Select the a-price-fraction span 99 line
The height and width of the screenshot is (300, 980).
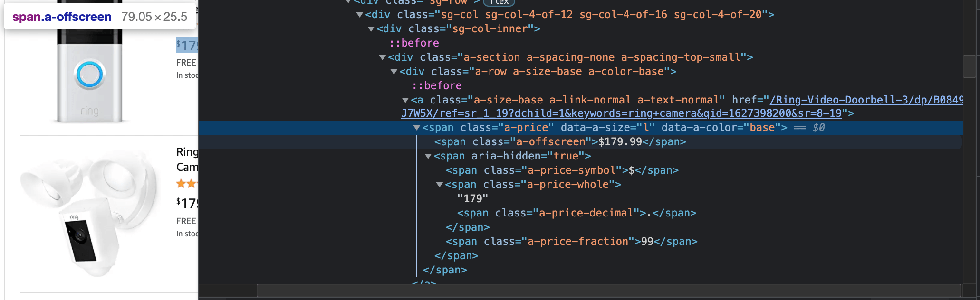(571, 242)
